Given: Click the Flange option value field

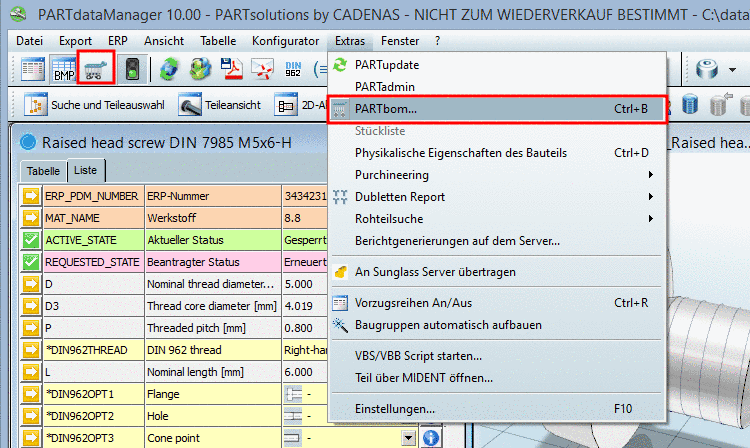Looking at the screenshot, I should click(305, 394).
